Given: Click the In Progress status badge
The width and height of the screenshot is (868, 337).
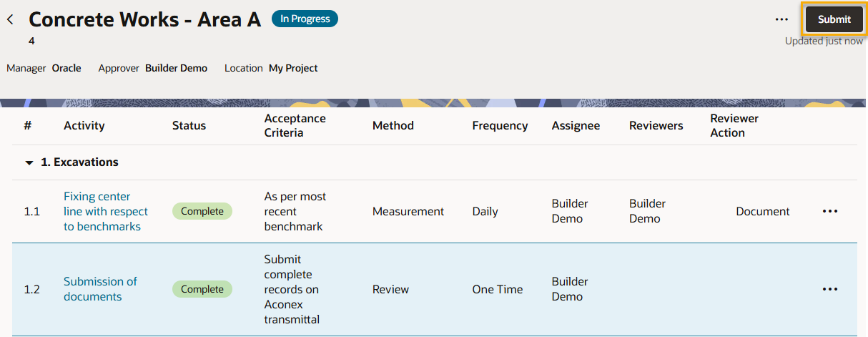Looking at the screenshot, I should coord(305,19).
